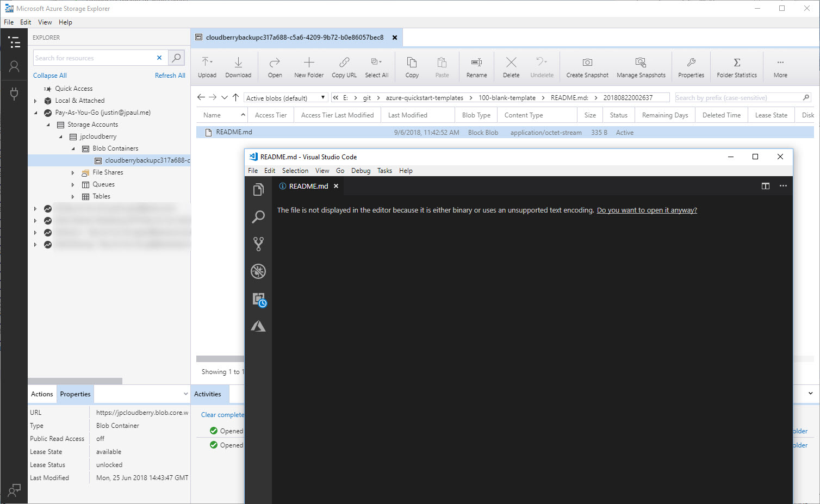Click Refresh All in Explorer
820x504 pixels.
pyautogui.click(x=170, y=76)
